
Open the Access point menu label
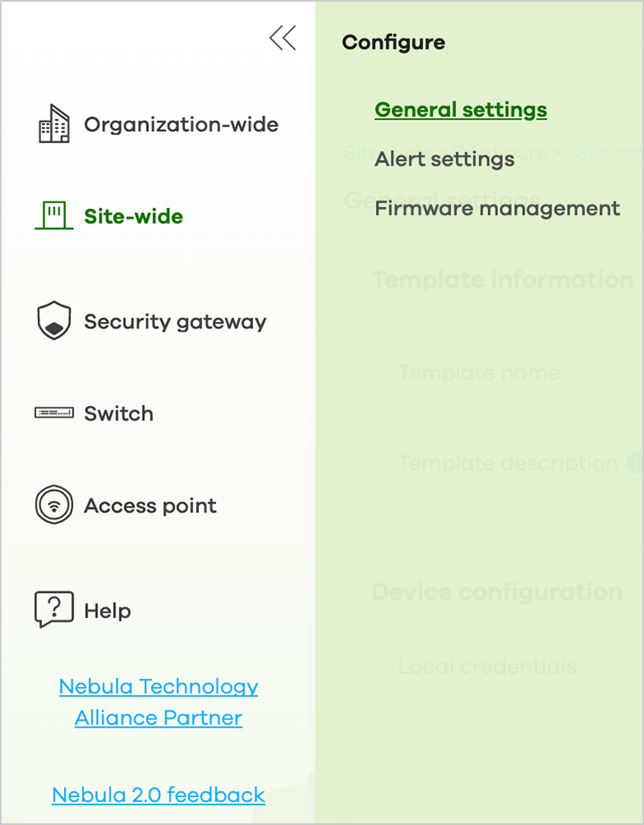(150, 506)
